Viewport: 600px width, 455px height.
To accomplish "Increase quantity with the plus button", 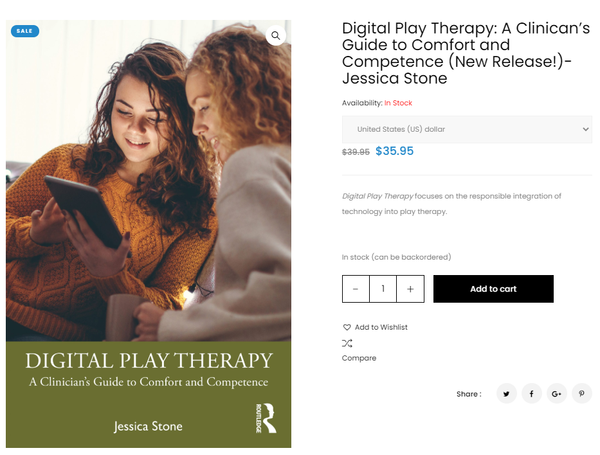I will (x=410, y=289).
